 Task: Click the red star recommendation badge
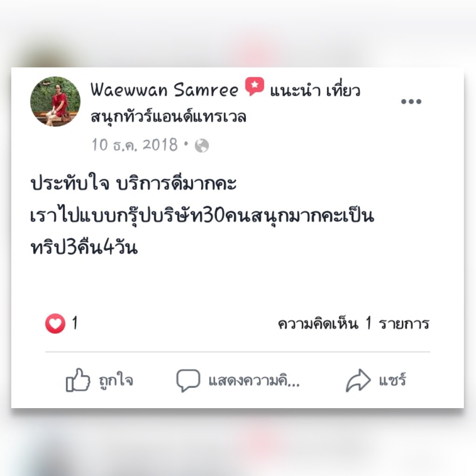254,86
